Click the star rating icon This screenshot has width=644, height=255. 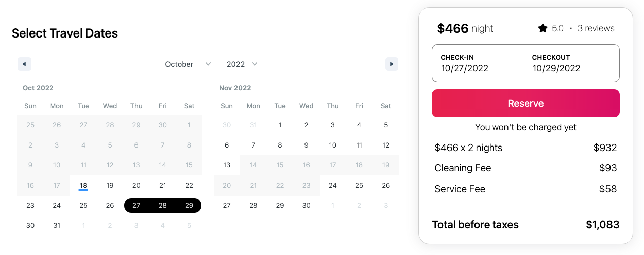tap(543, 28)
